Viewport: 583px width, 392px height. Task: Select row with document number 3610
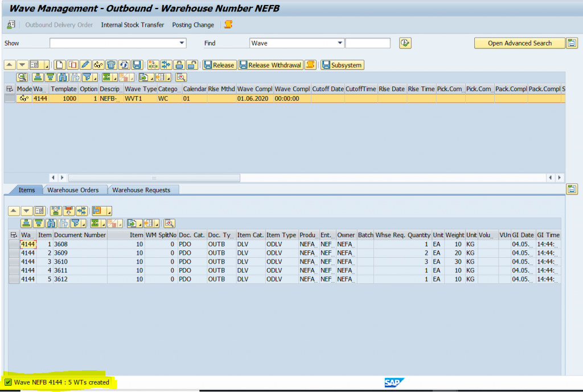(14, 262)
